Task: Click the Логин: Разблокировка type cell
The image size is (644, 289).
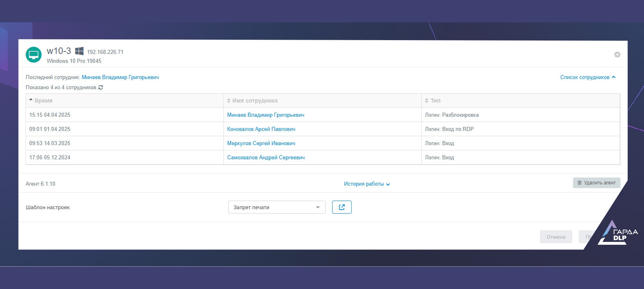Action: point(521,115)
